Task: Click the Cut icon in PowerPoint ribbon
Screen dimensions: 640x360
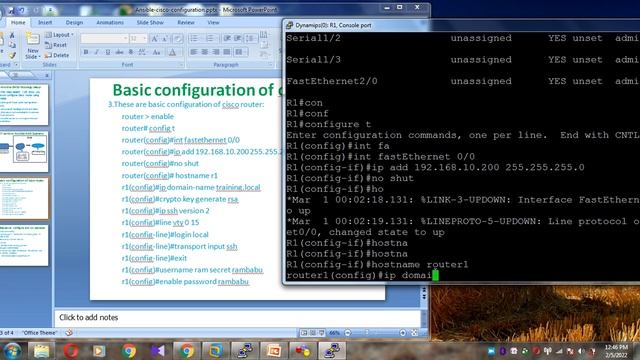Action: (12, 36)
